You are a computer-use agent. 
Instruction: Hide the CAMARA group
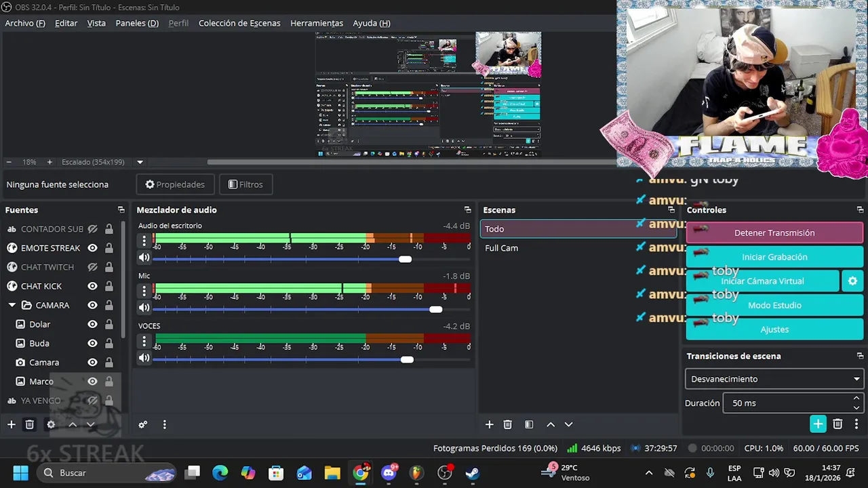[93, 305]
